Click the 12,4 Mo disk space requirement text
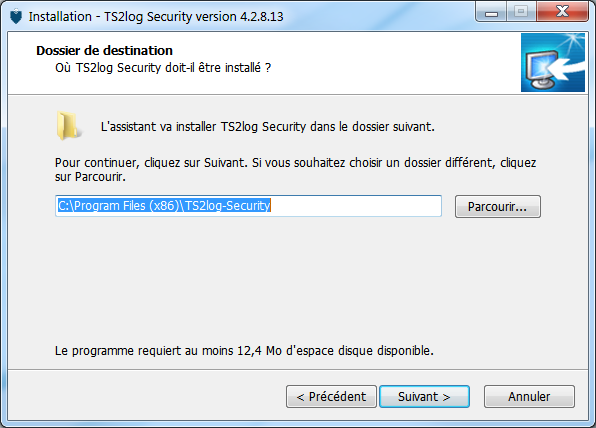The height and width of the screenshot is (428, 596). pyautogui.click(x=244, y=350)
